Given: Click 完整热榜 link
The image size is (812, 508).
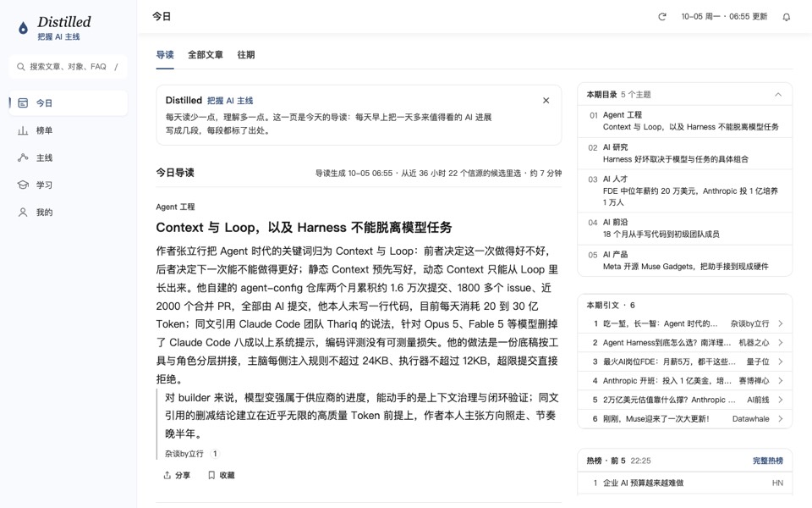Looking at the screenshot, I should coord(767,461).
